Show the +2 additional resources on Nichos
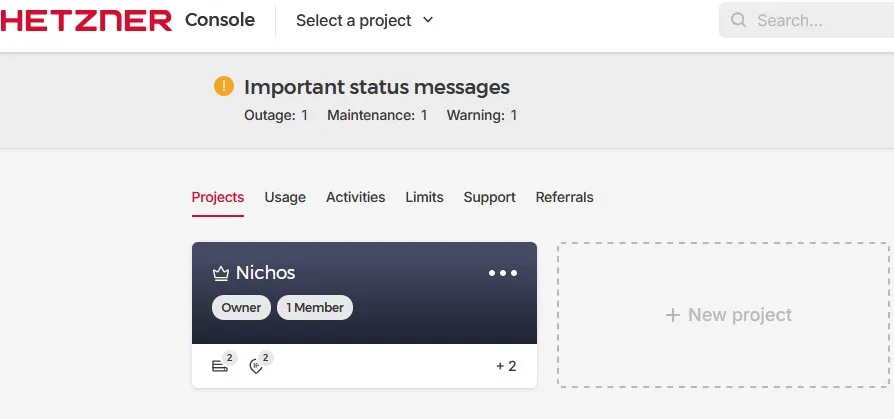Screen dimensions: 894x419 pyautogui.click(x=506, y=366)
